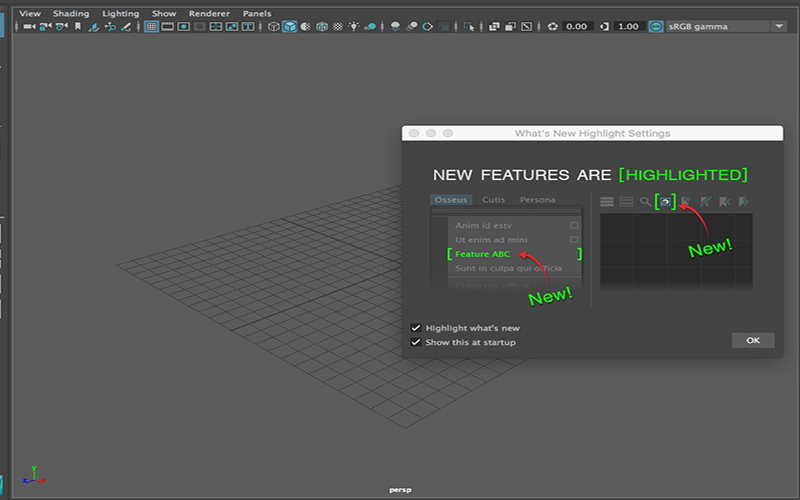Toggle the View Transform ON button
Image resolution: width=800 pixels, height=500 pixels.
click(656, 27)
